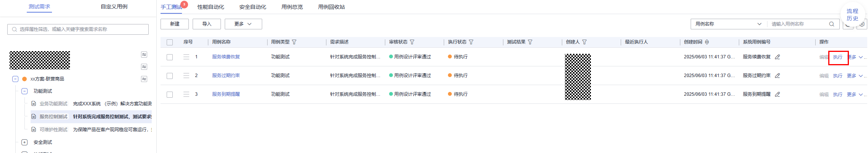Switch to the 用例回收站 tab
Viewport: 868px width, 153px height.
[331, 7]
